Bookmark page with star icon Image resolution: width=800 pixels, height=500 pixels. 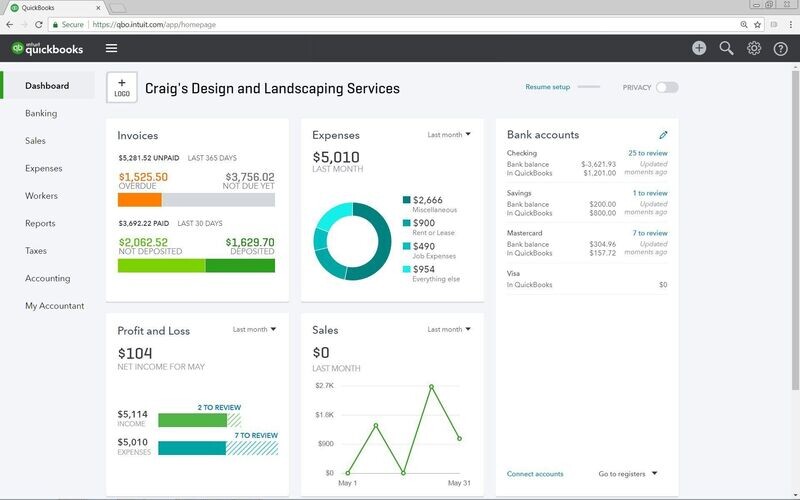point(758,24)
